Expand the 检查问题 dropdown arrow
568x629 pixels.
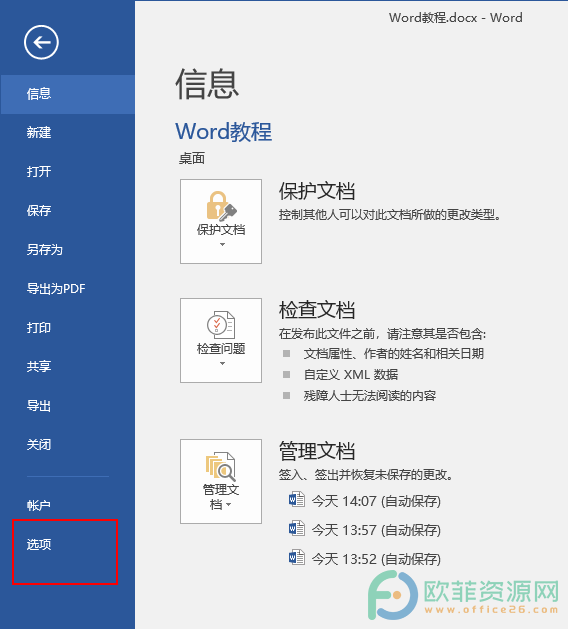point(222,363)
